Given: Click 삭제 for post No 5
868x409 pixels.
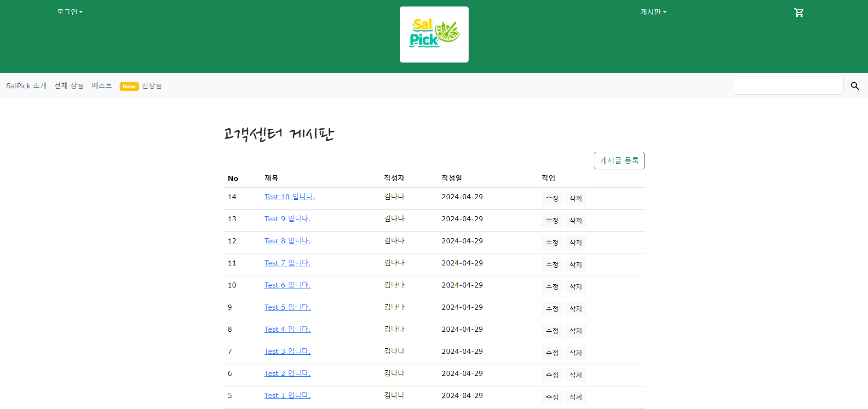Looking at the screenshot, I should 576,397.
